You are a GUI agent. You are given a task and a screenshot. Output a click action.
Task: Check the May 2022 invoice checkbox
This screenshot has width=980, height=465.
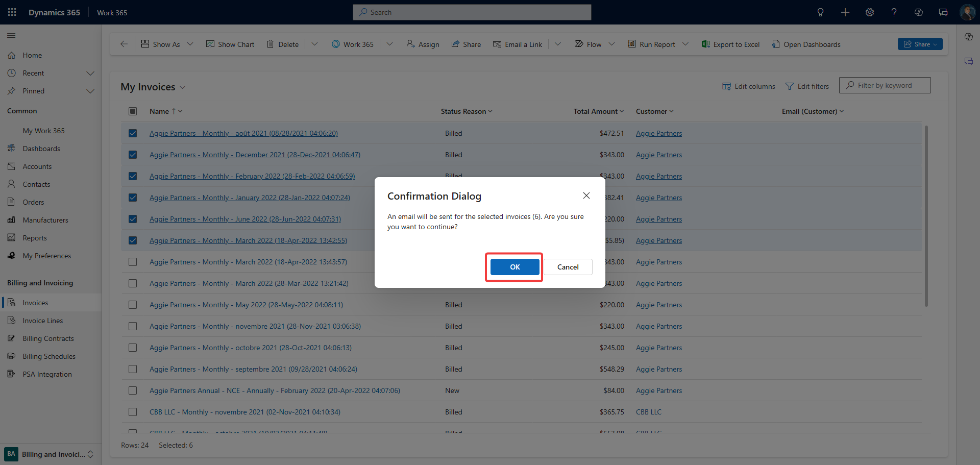point(133,305)
